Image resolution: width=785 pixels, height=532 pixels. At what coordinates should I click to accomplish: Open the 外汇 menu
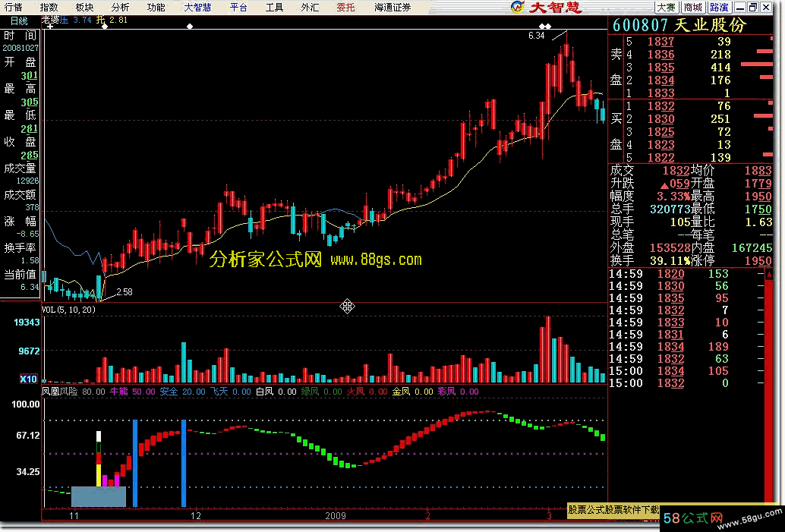click(310, 7)
